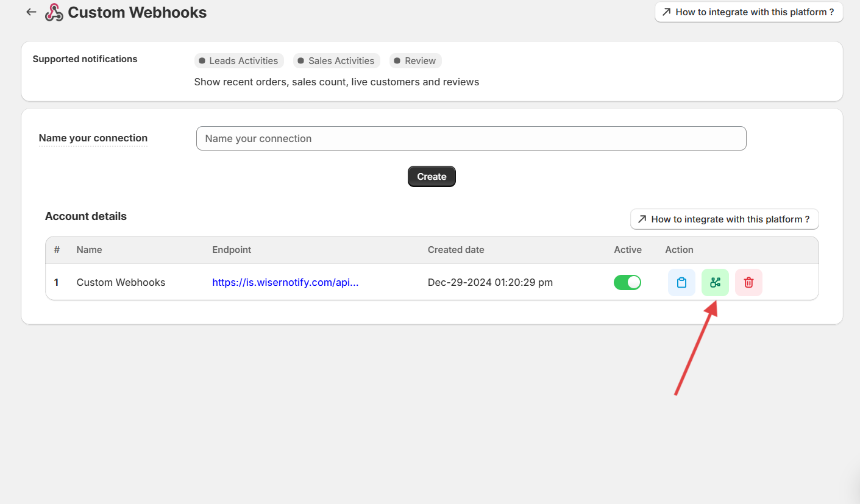Click the Name your connection label
860x504 pixels.
(x=93, y=138)
